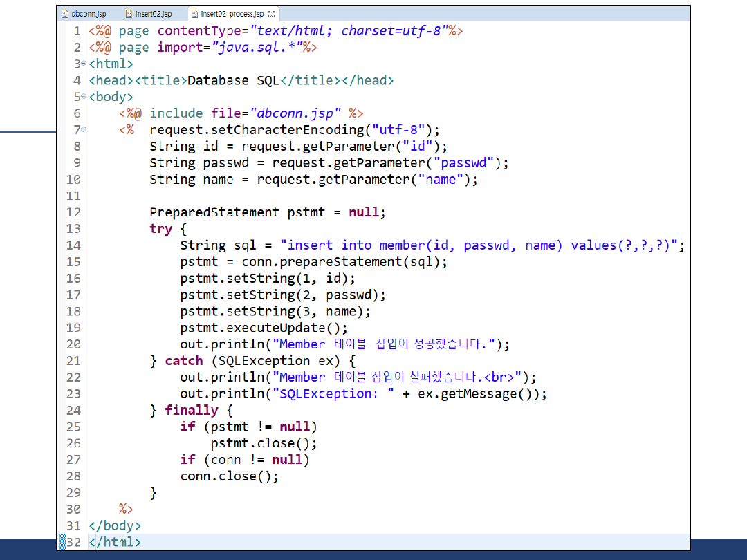Switch to the insert02.jsp tab
The width and height of the screenshot is (747, 560).
(154, 14)
